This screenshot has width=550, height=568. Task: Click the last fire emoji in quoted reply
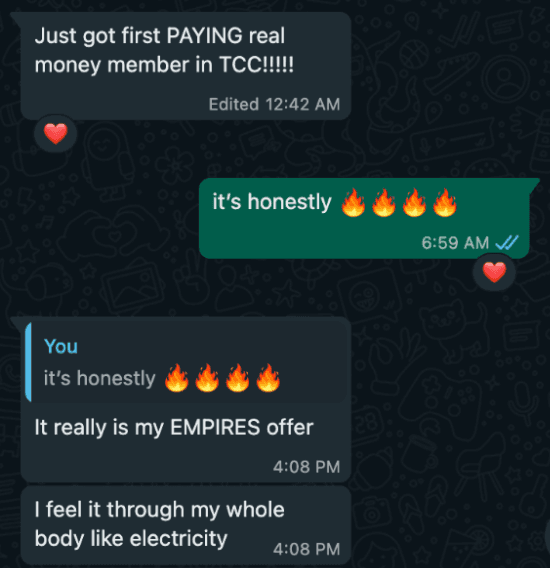[x=268, y=378]
